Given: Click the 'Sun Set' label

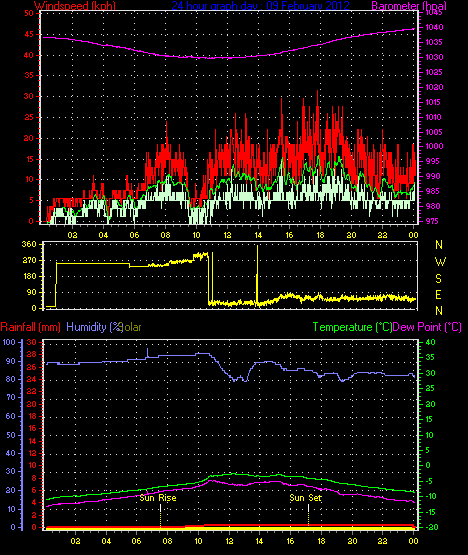Looking at the screenshot, I should pos(306,498).
